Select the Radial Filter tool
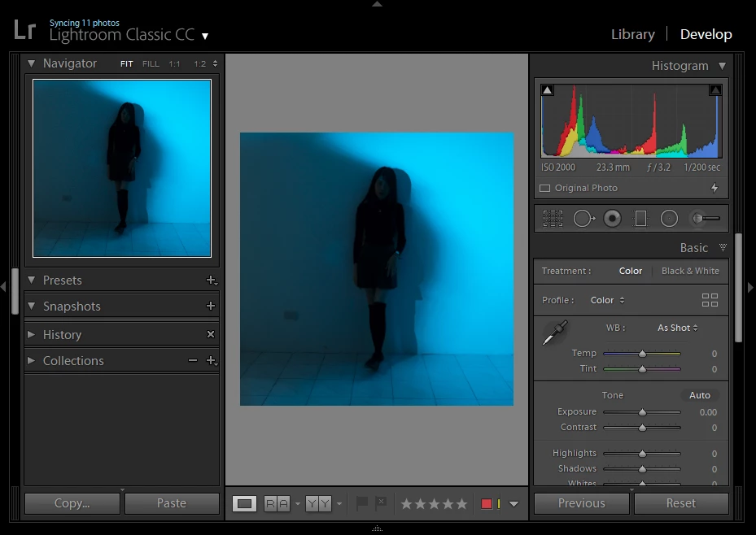Screen dimensions: 756x535 tap(669, 219)
